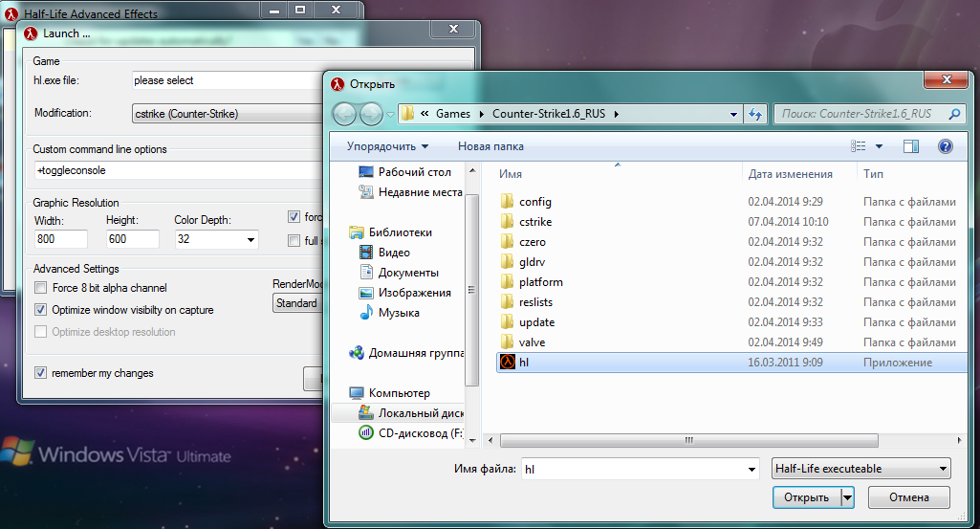Click the folder icon in the address bar
This screenshot has width=980, height=529.
coord(407,113)
